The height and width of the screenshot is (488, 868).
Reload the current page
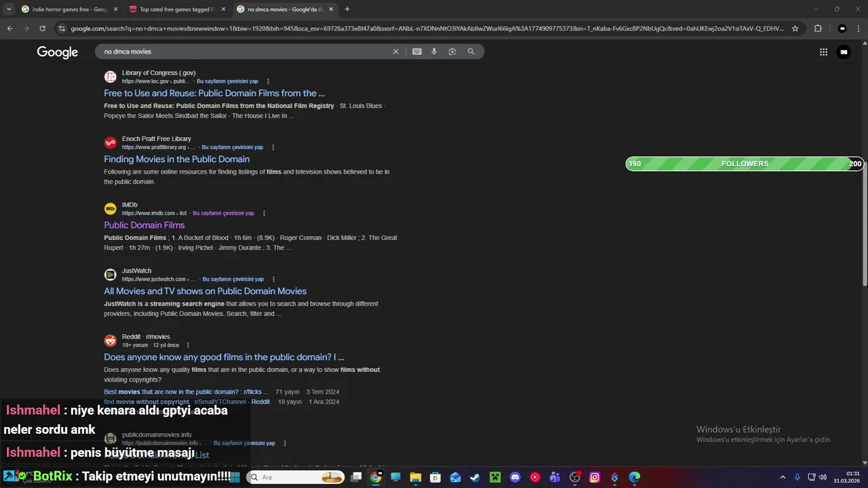[x=42, y=28]
